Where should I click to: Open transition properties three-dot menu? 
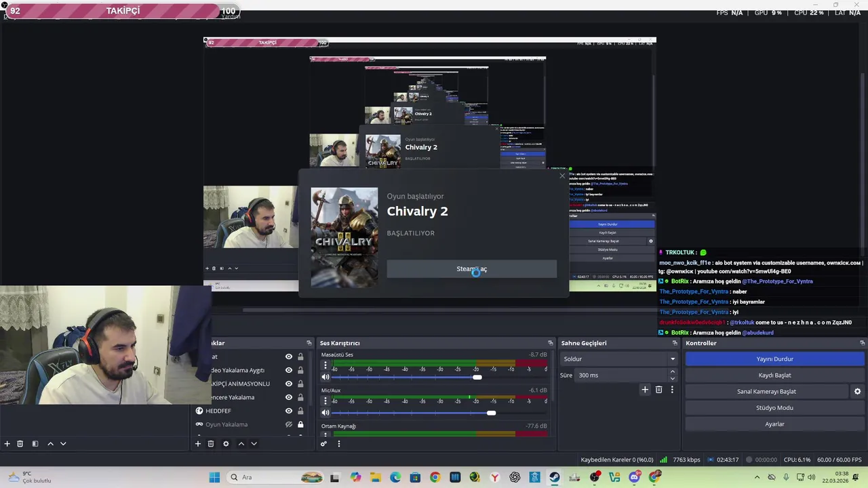[672, 390]
